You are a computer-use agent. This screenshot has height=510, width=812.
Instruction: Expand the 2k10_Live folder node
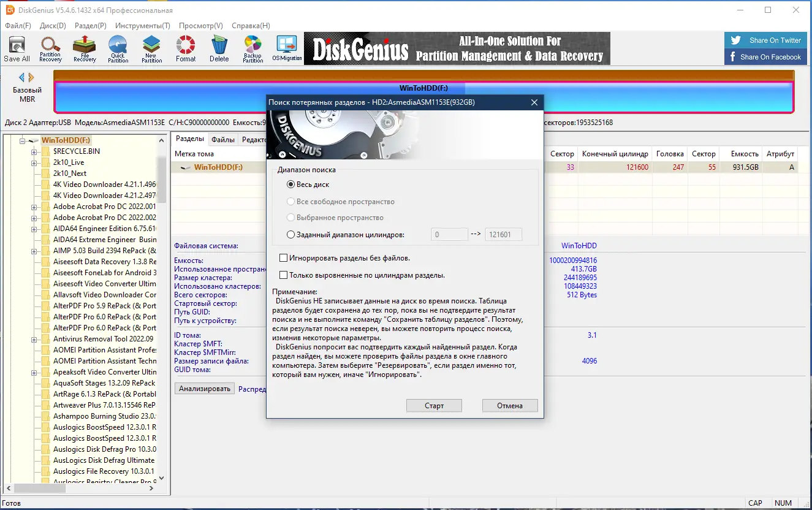tap(34, 162)
